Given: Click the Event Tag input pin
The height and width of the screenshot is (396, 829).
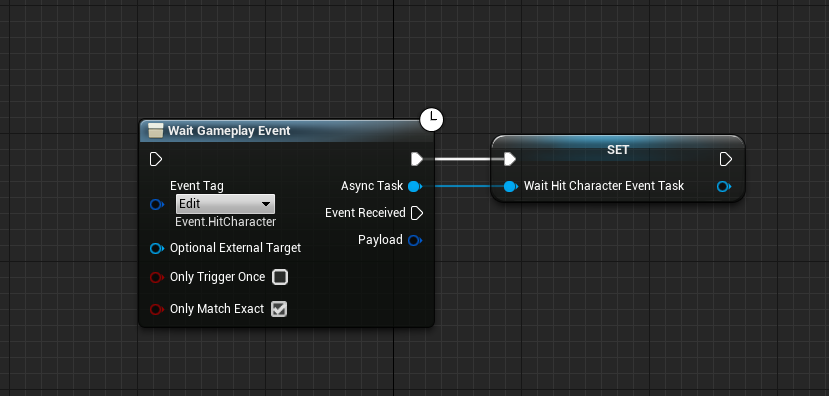Looking at the screenshot, I should tap(156, 204).
